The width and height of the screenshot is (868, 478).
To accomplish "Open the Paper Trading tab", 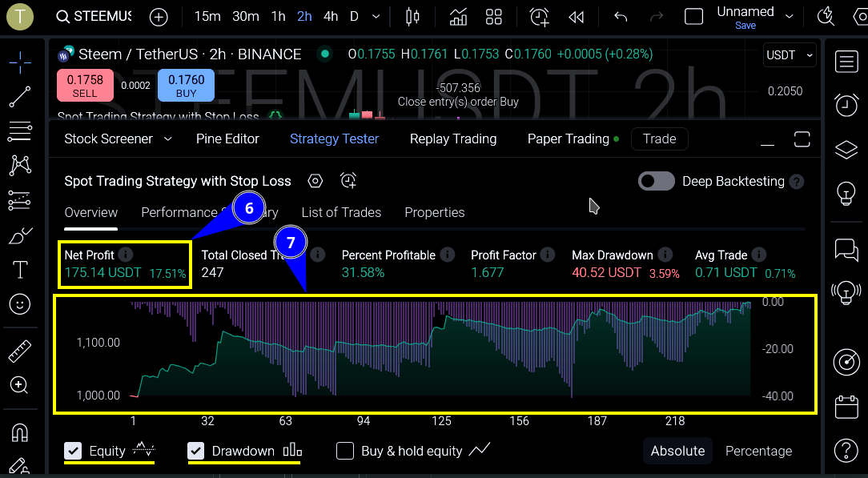I will click(x=569, y=139).
